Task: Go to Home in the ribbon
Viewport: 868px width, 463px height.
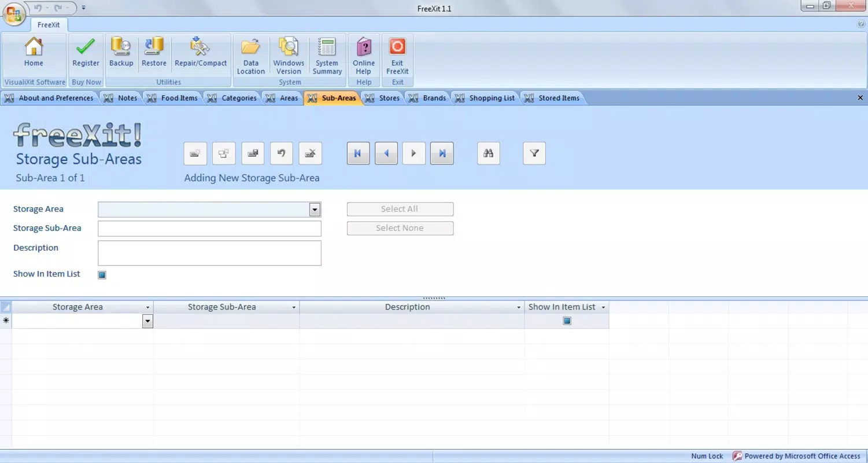Action: (34, 53)
